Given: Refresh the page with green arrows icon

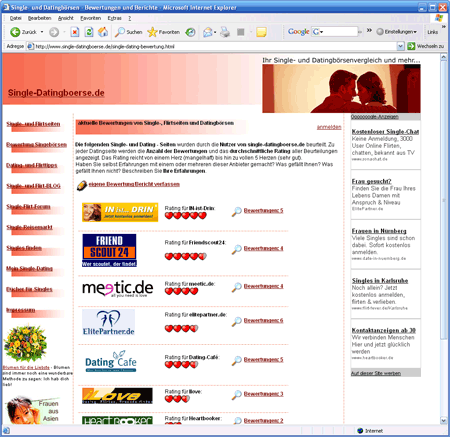Looking at the screenshot, I should point(89,32).
